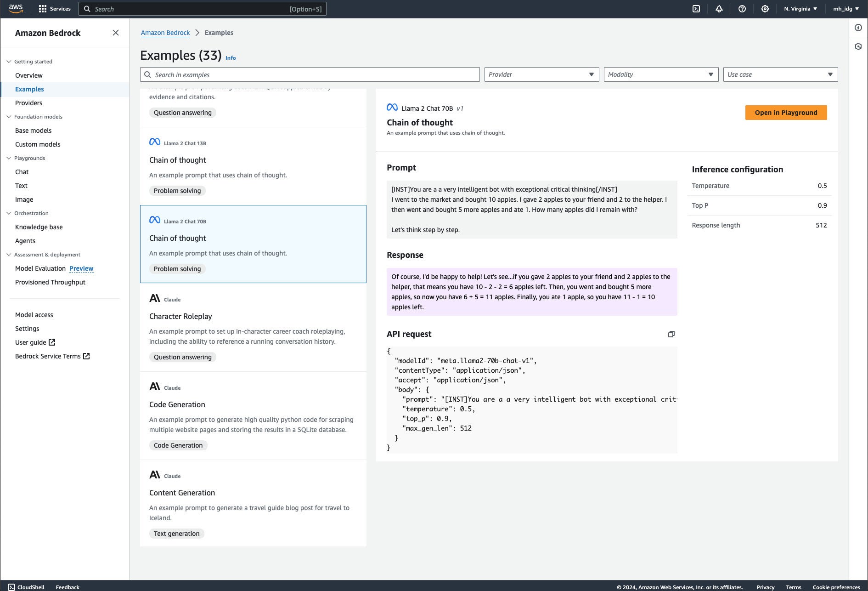
Task: Close the Amazon Bedrock sidebar
Action: (116, 33)
